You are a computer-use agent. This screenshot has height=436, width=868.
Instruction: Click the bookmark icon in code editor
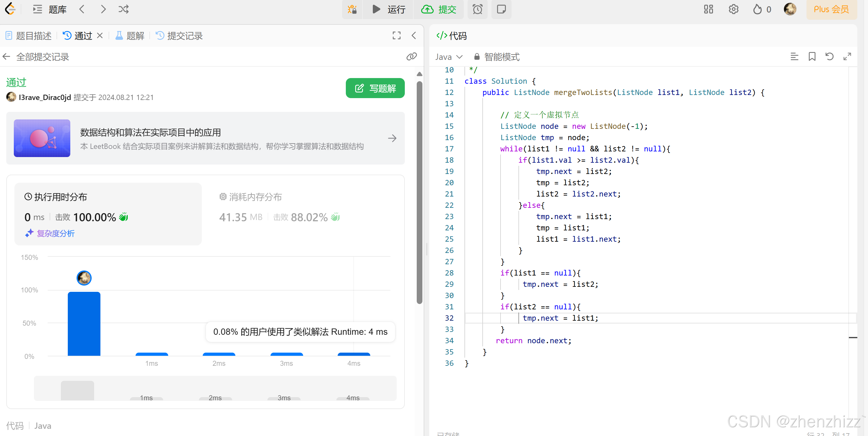pos(812,56)
